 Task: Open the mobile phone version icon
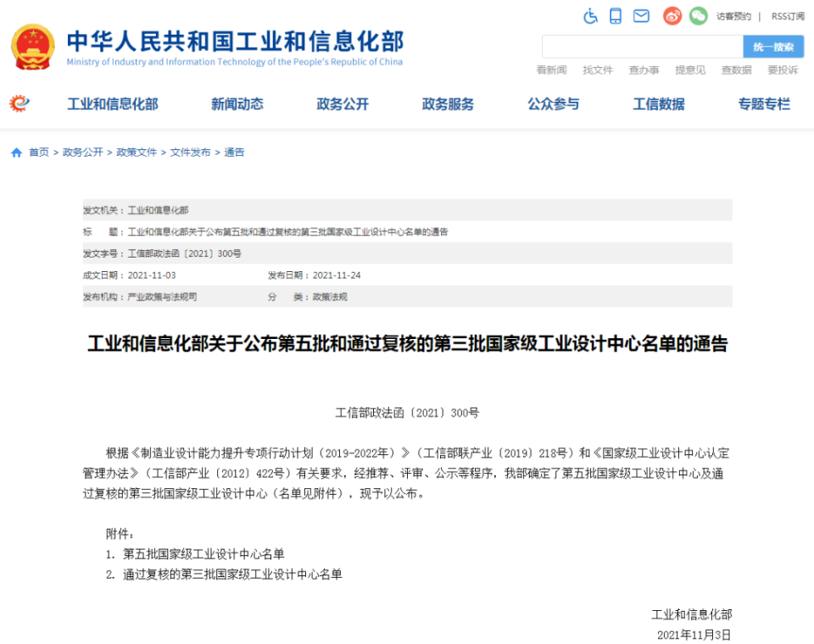(616, 16)
